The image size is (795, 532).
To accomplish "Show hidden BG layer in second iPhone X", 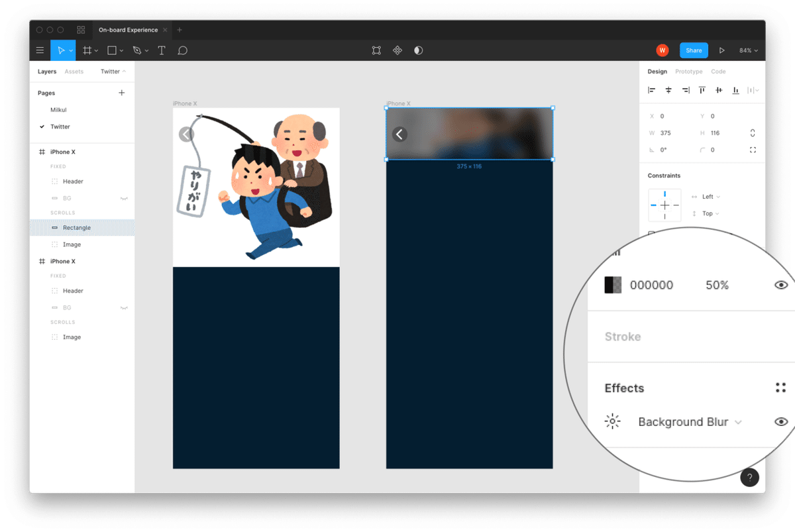I will tap(123, 307).
